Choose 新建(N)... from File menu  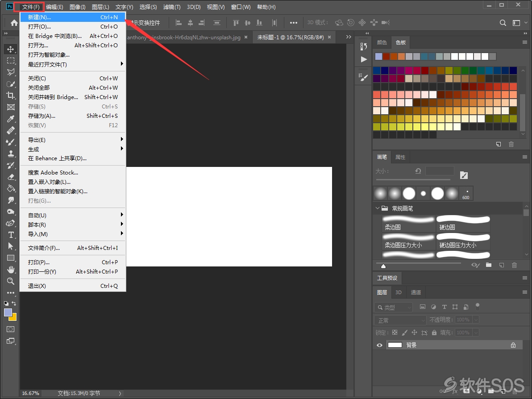(x=73, y=17)
